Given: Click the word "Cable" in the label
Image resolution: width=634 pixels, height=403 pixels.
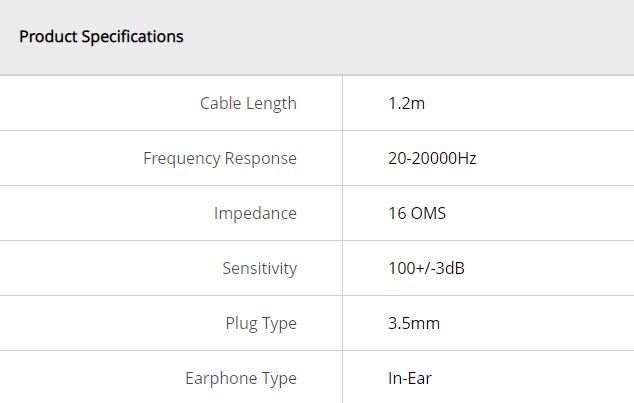Looking at the screenshot, I should coord(221,103).
